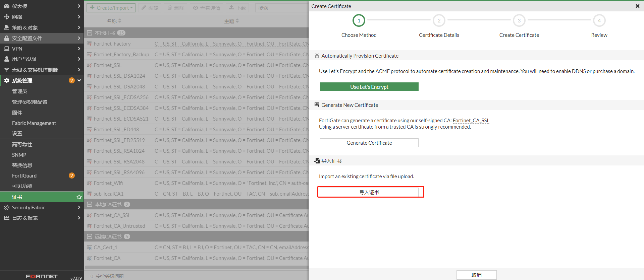Open the Create/Import dropdown
644x280 pixels.
tap(111, 8)
